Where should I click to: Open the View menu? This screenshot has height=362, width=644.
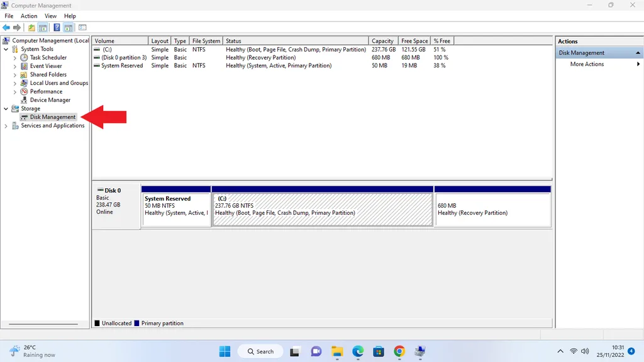[50, 16]
